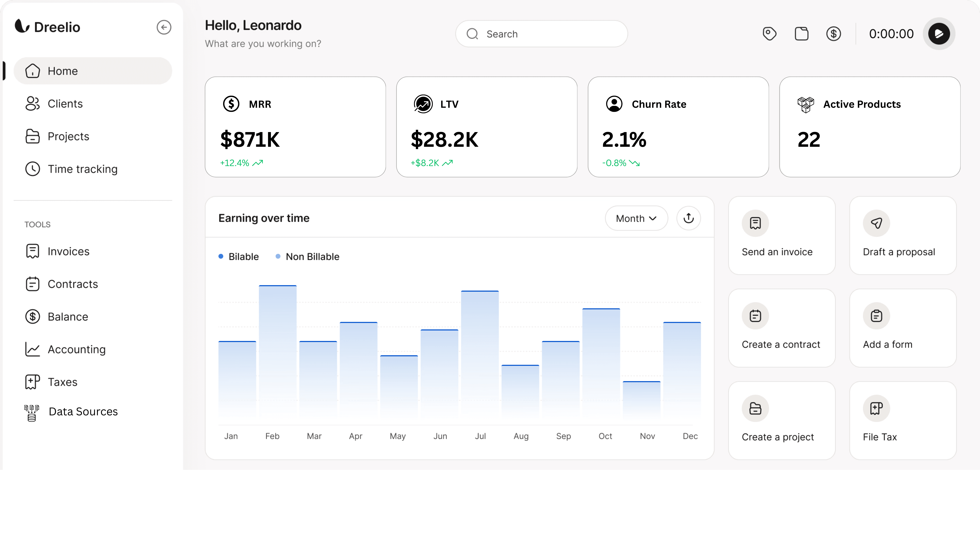Image resolution: width=980 pixels, height=551 pixels.
Task: Open the Accounting tool
Action: click(76, 349)
